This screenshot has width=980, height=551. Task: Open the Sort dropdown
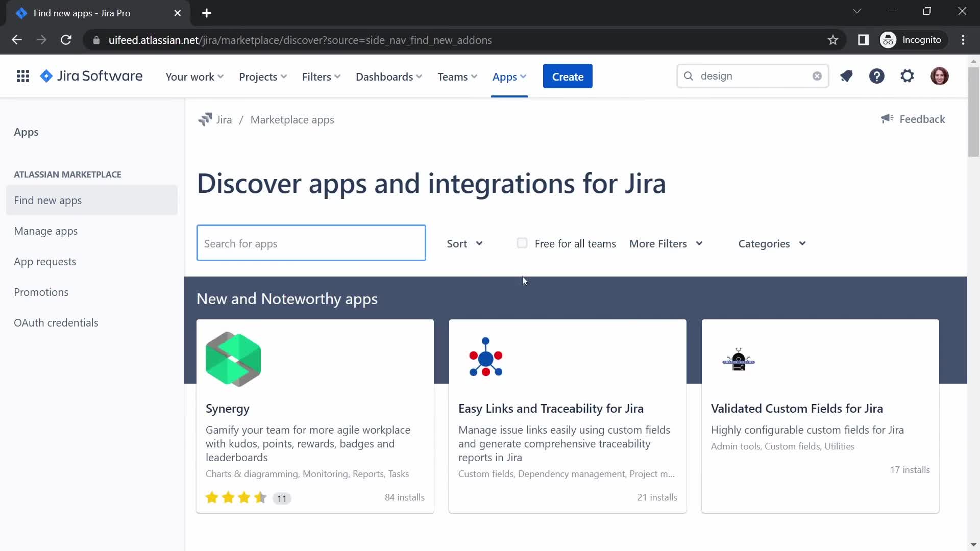tap(465, 244)
